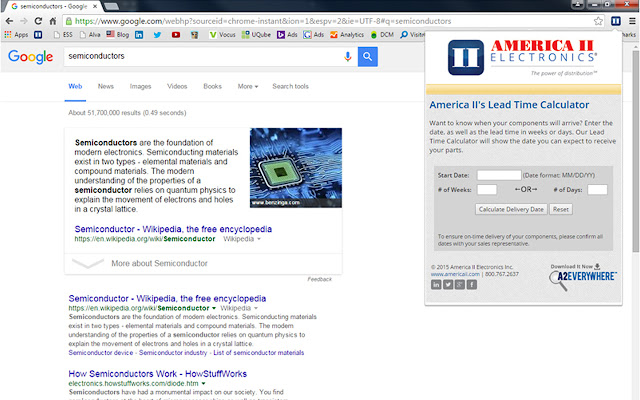Open America II Facebook icon
Image resolution: width=640 pixels, height=400 pixels.
[x=472, y=285]
